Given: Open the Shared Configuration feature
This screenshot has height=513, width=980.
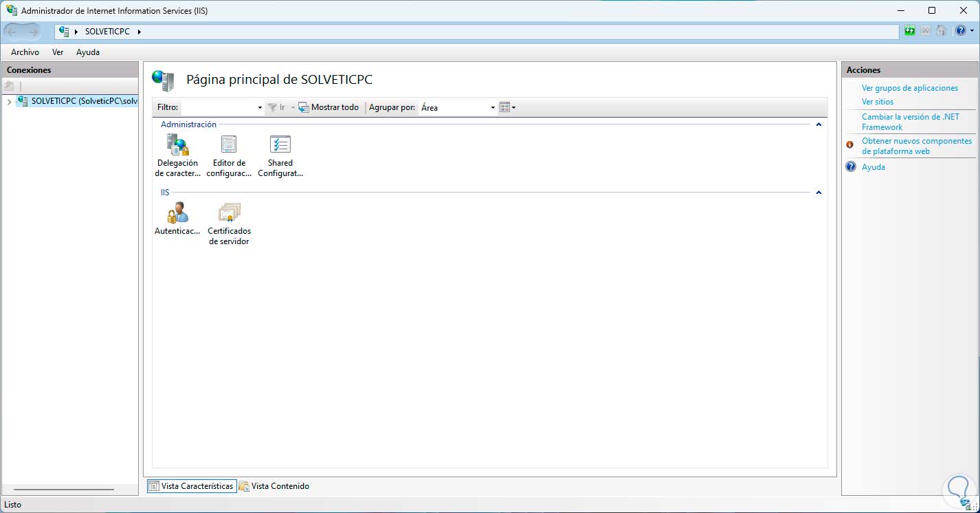Looking at the screenshot, I should click(280, 156).
